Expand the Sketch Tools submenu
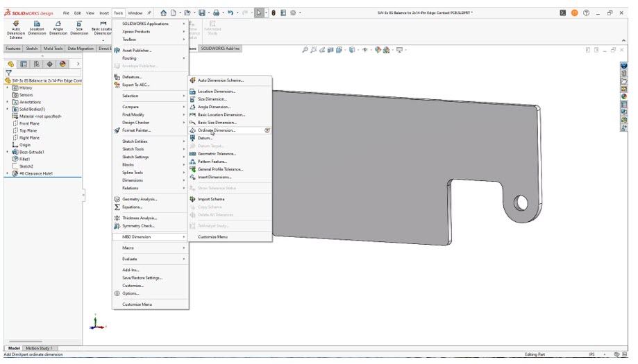Viewport: 638px width, 364px height. [x=133, y=149]
